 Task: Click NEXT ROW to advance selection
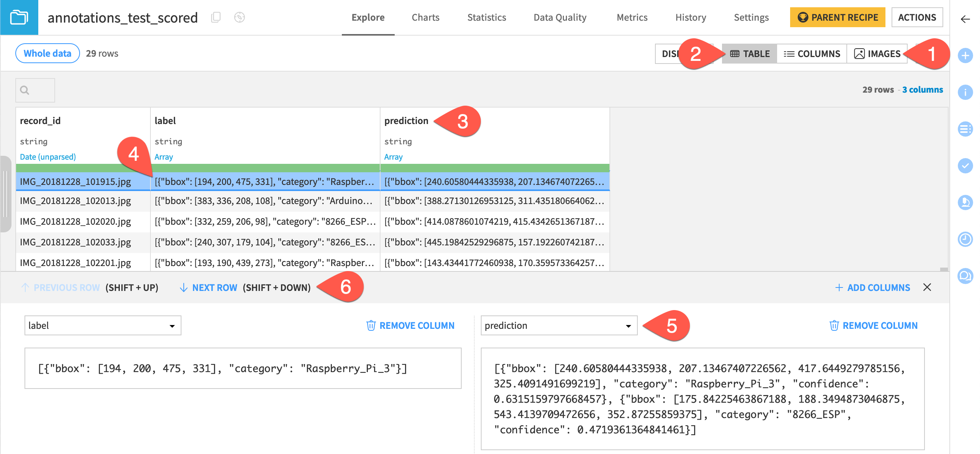214,287
